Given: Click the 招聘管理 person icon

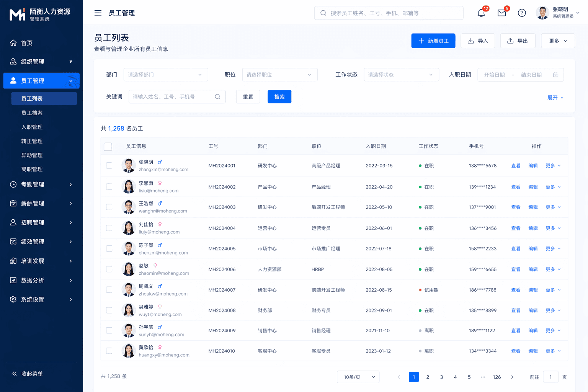Looking at the screenshot, I should [x=13, y=222].
